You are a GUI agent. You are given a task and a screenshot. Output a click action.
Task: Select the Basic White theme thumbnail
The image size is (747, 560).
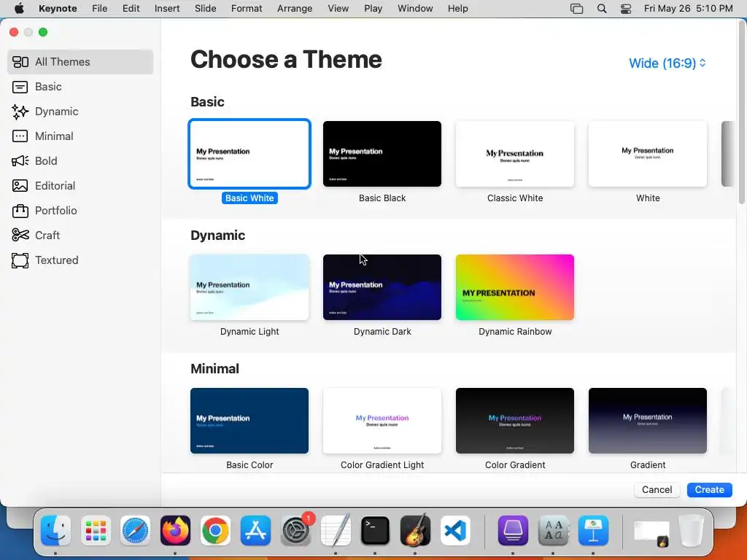click(x=249, y=154)
